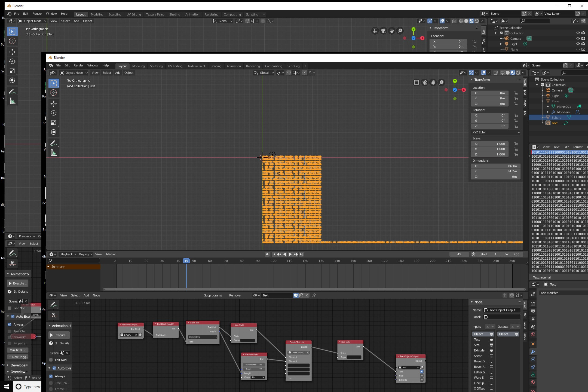This screenshot has height=392, width=588.
Task: Switch front viewport to wireframe shading
Action: tap(503, 73)
